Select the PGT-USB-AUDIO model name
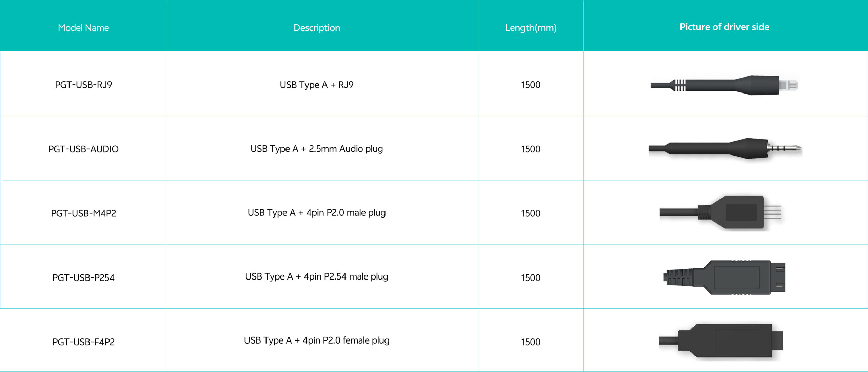The height and width of the screenshot is (372, 868). [83, 149]
